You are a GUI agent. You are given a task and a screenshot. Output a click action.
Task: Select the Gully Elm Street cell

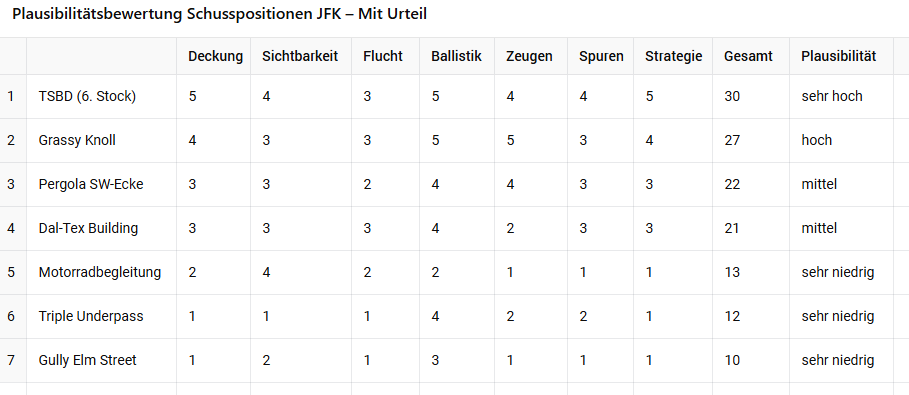pos(101,360)
